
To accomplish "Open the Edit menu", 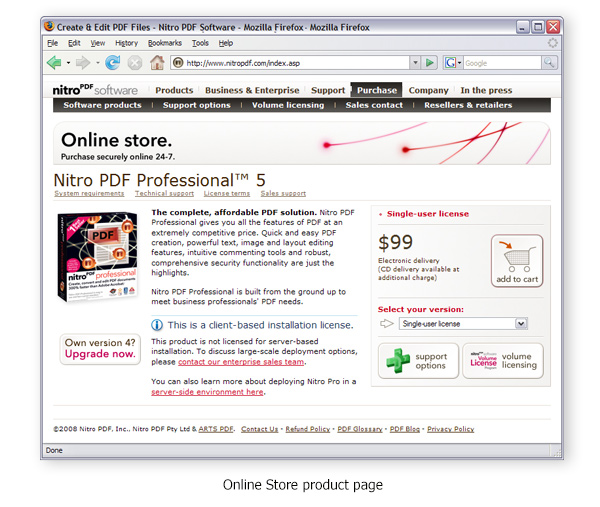I will (x=74, y=43).
